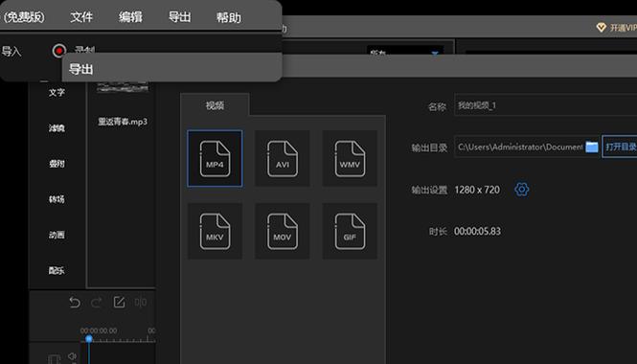Select the GIF export format icon
This screenshot has height=364, width=637.
[x=350, y=231]
